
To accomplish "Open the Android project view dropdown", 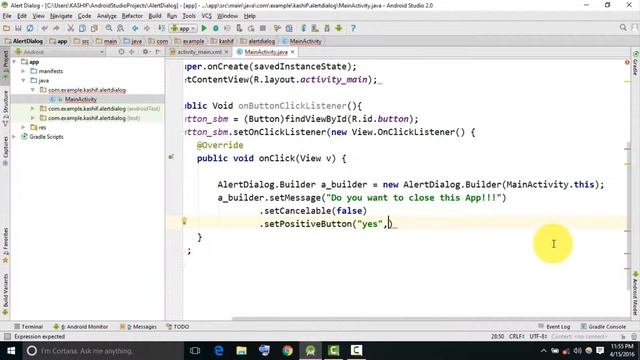I will coord(60,52).
